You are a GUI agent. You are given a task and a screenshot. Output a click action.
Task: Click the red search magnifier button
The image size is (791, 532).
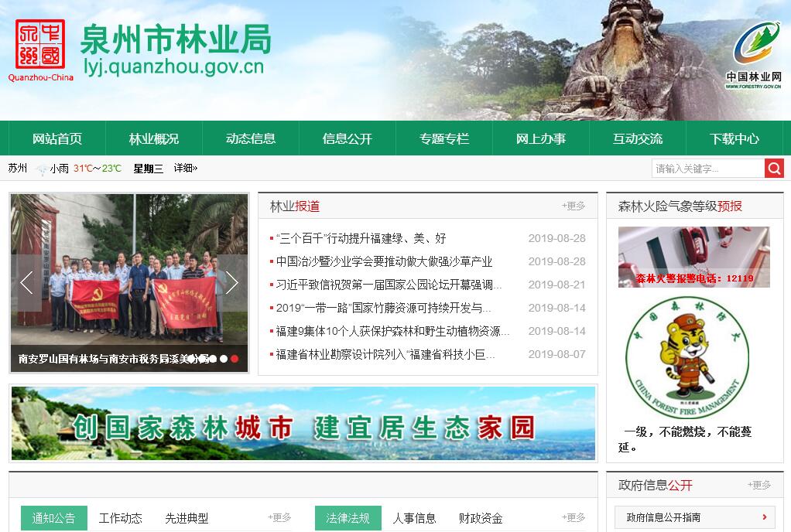click(x=774, y=169)
